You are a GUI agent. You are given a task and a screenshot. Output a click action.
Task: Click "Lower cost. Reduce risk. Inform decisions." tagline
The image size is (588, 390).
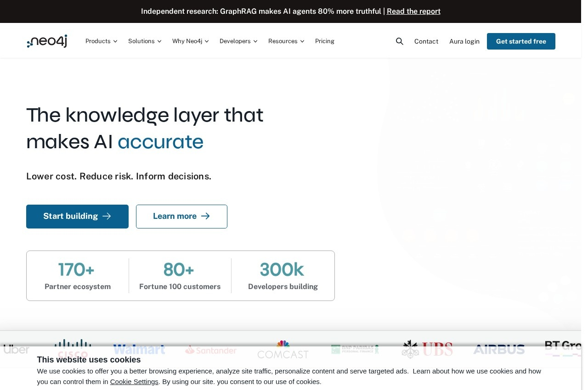coord(119,176)
